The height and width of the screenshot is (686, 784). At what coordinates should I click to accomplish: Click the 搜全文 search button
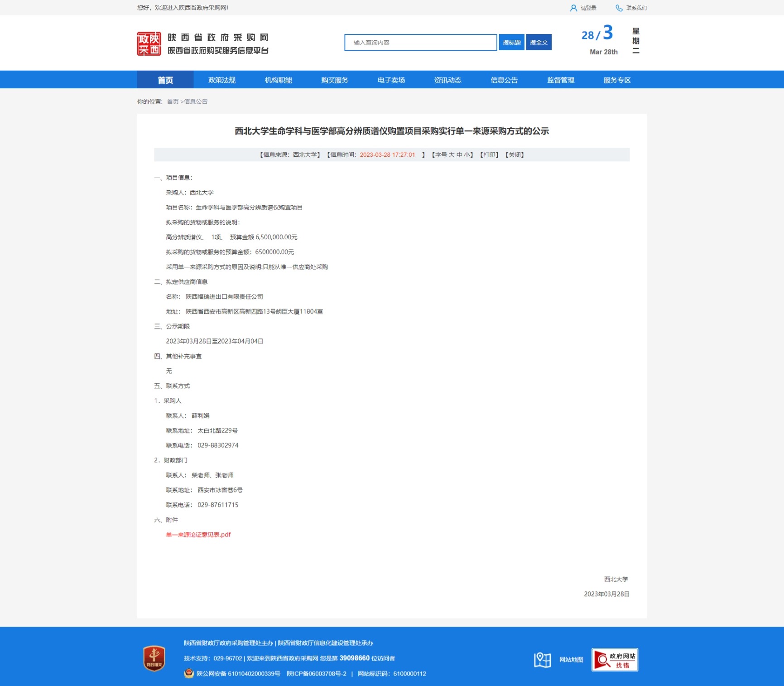point(539,43)
